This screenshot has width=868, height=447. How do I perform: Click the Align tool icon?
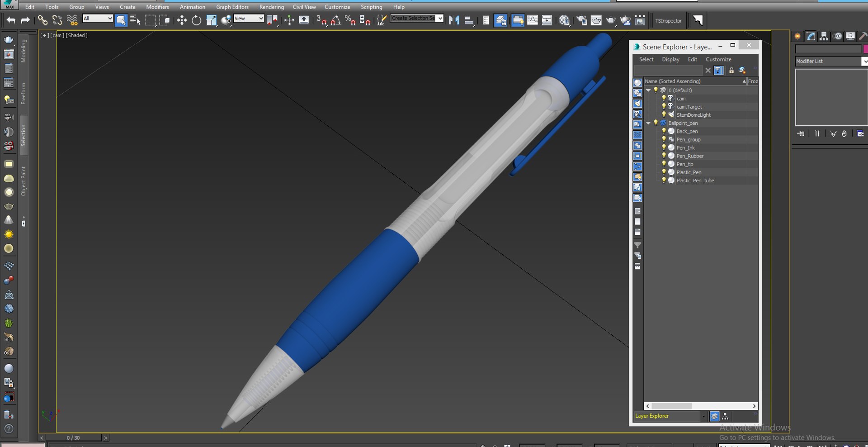point(469,20)
